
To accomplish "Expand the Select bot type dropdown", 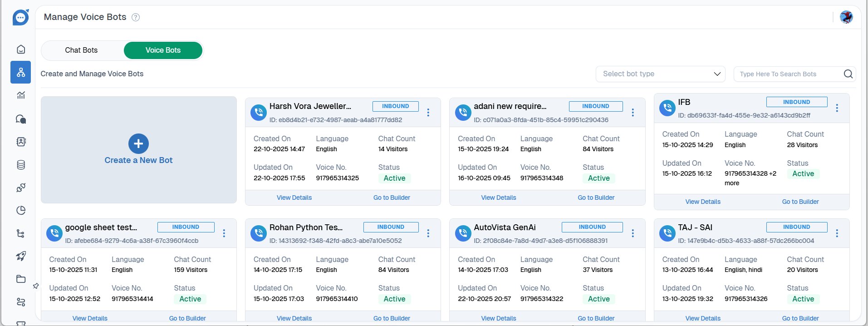I will 660,74.
